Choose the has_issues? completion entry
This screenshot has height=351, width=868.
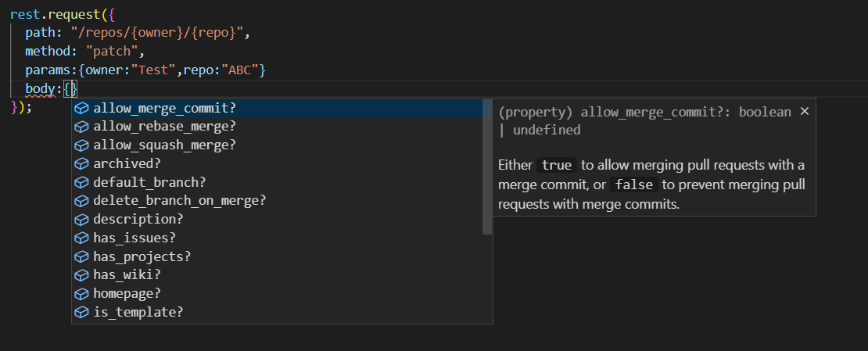277,238
